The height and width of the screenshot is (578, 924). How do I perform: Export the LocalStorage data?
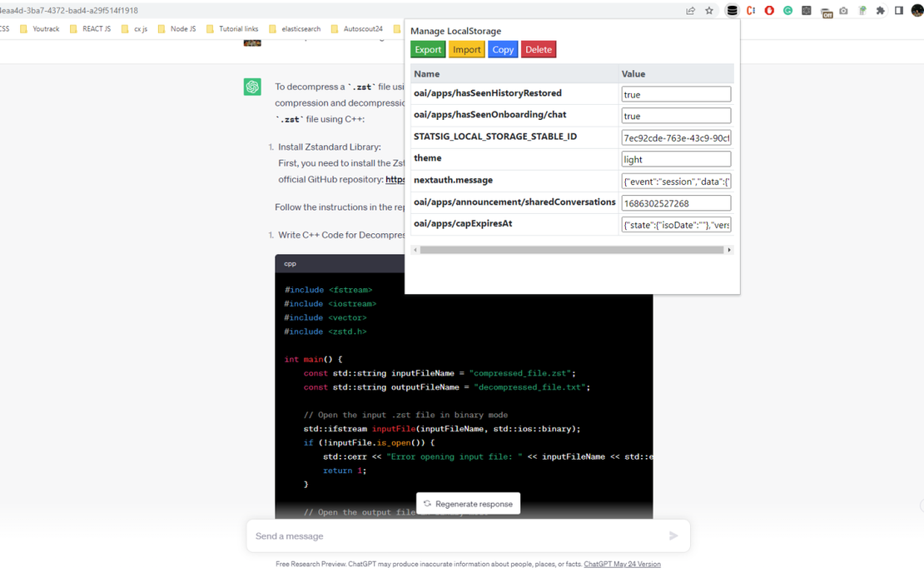[x=427, y=49]
